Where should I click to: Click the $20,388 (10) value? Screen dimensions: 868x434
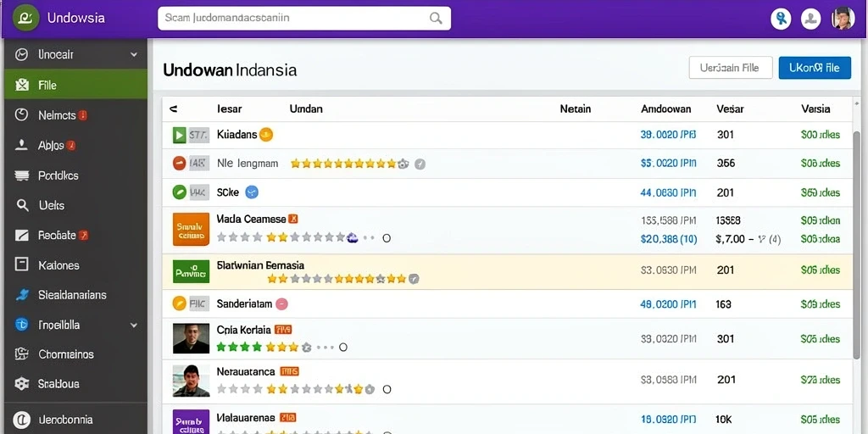click(x=668, y=239)
